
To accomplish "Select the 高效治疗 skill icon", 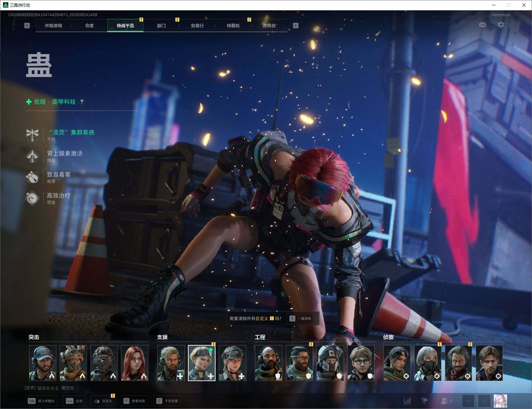I will pyautogui.click(x=32, y=198).
